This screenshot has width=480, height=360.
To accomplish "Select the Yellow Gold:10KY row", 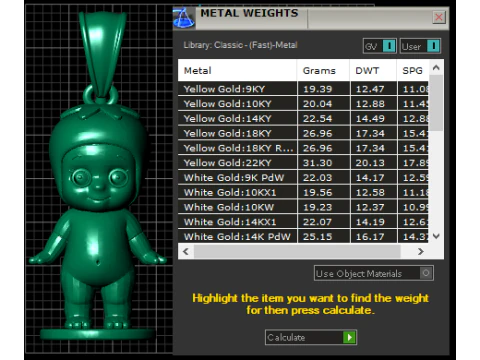I will (303, 104).
